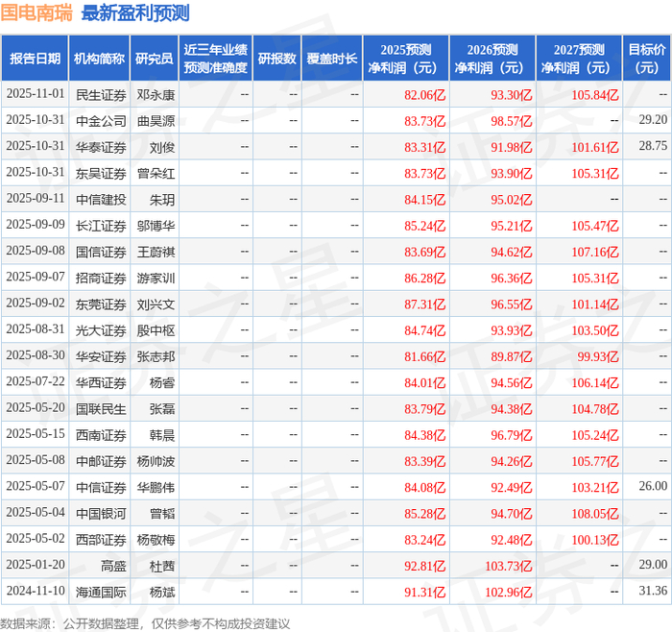The width and height of the screenshot is (672, 632).
Task: Click the date 2025-09-11
Action: [36, 199]
